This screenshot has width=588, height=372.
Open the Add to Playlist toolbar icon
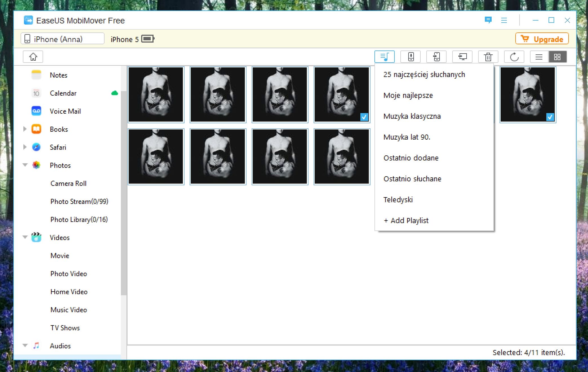point(384,57)
